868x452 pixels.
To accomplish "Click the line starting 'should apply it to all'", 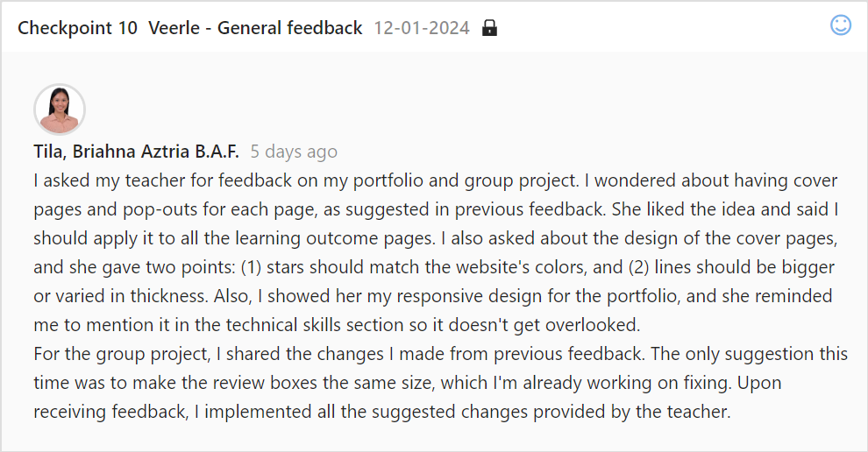I will tap(436, 238).
